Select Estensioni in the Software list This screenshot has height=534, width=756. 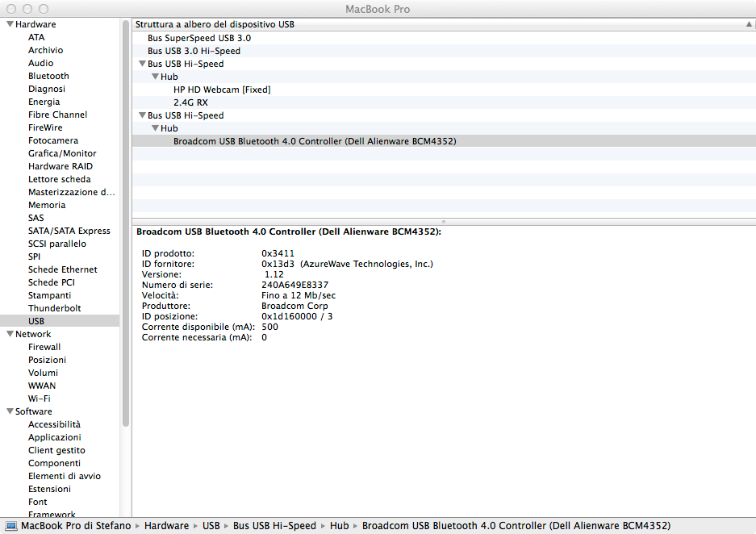(x=49, y=489)
